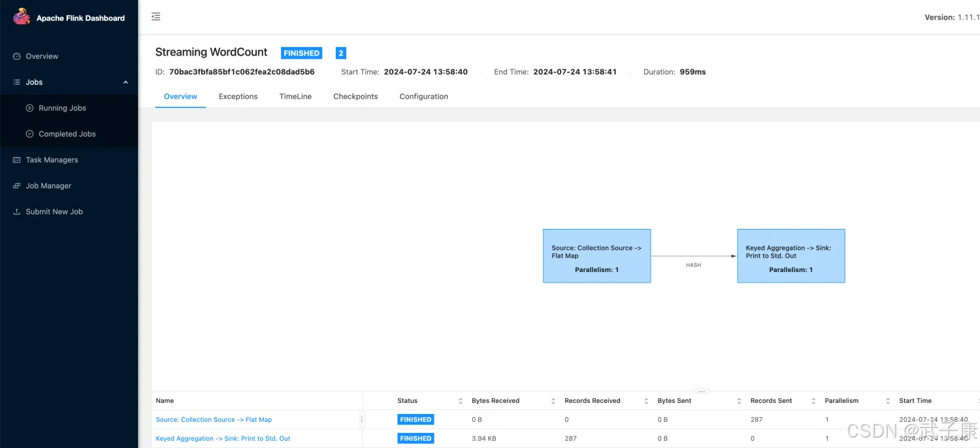The width and height of the screenshot is (980, 448).
Task: Collapse the Jobs submenu arrow
Action: 125,82
